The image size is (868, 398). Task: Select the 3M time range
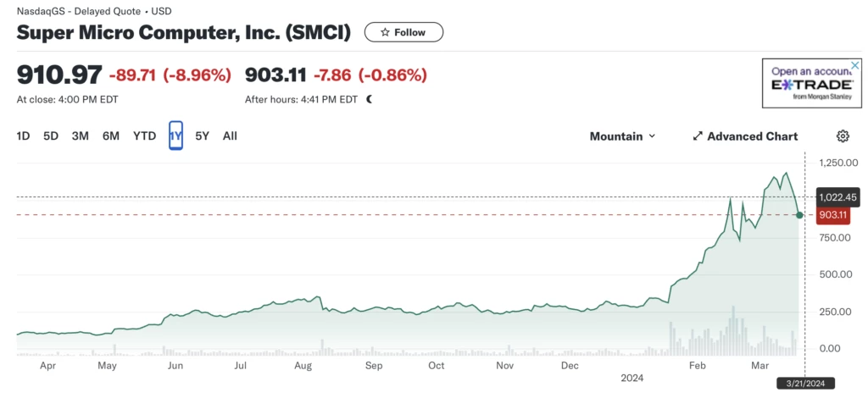80,135
